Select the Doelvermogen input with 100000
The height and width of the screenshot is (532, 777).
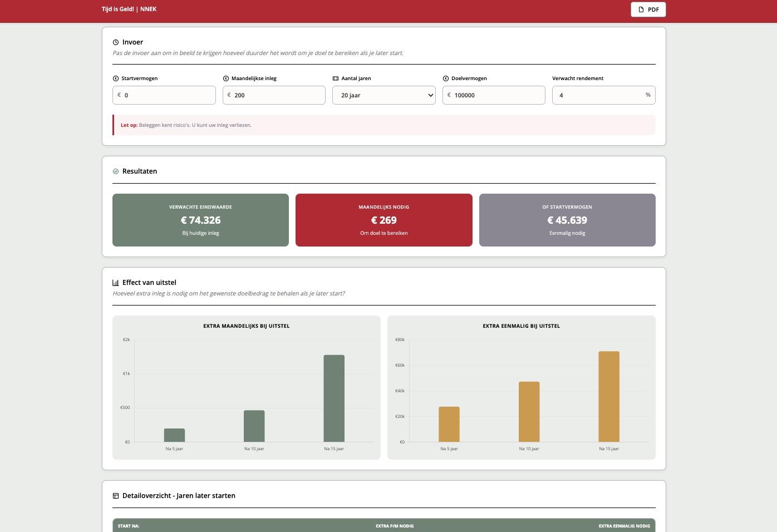497,95
